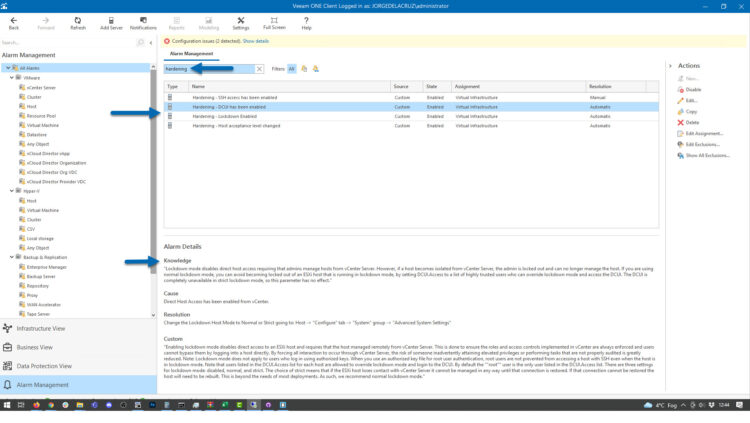Open the Help toolbar icon

tap(306, 23)
